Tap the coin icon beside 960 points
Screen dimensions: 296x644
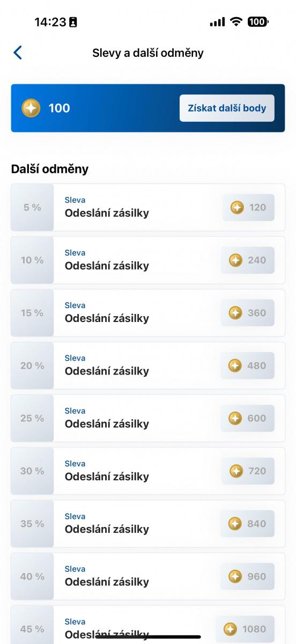tap(235, 576)
